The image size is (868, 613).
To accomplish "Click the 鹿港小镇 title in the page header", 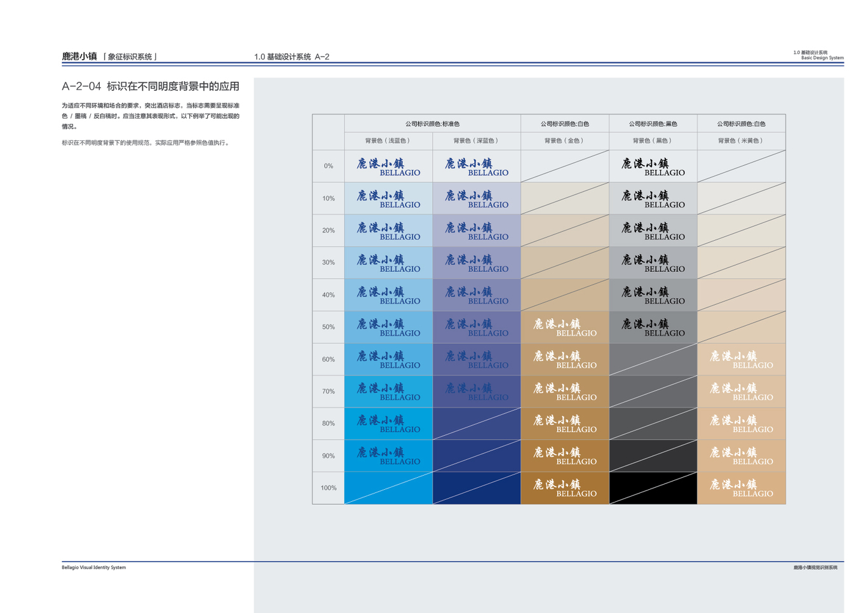I will click(79, 57).
